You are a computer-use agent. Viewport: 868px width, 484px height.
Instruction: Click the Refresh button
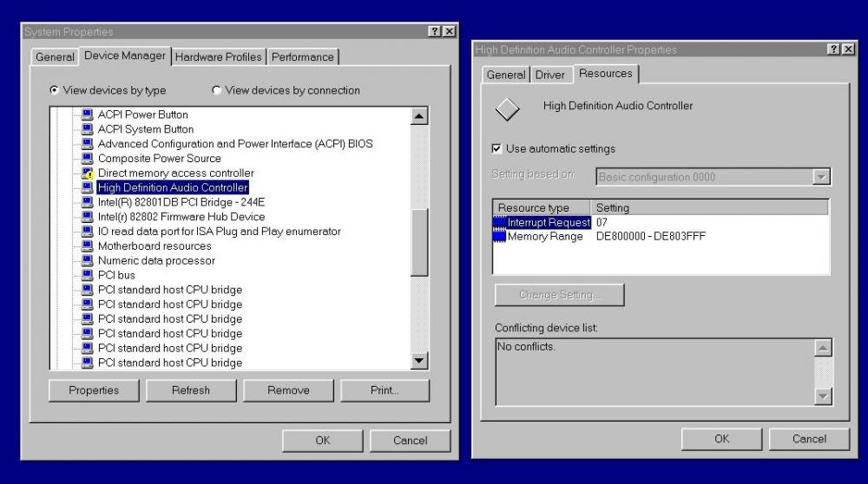tap(191, 390)
